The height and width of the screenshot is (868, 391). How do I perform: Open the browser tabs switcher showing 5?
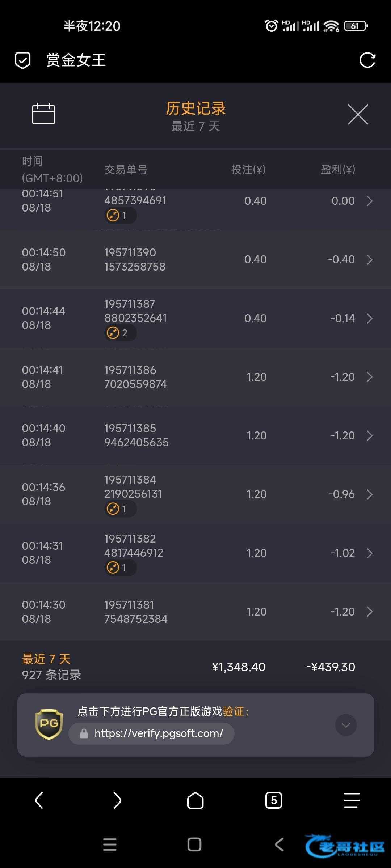[274, 800]
